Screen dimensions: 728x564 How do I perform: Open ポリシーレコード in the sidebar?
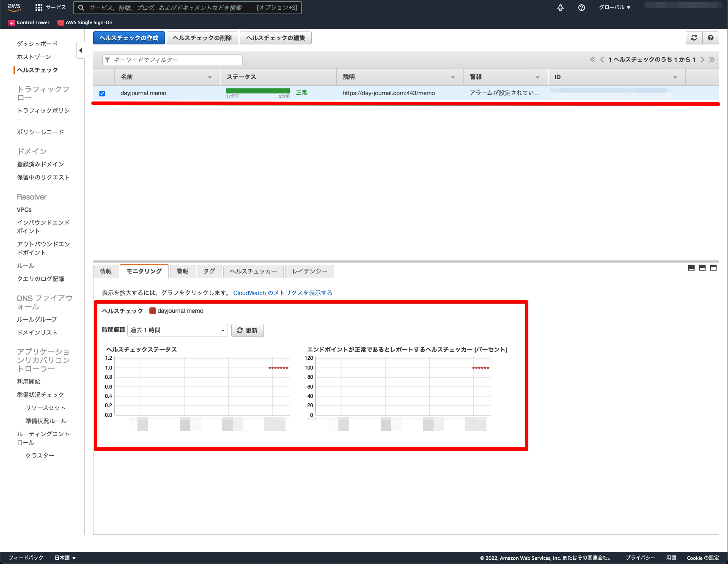coord(40,132)
